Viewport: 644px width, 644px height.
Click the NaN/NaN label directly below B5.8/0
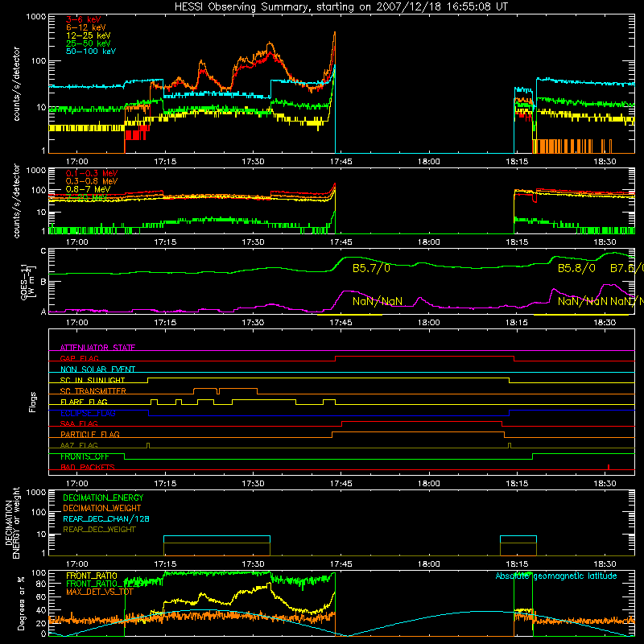[582, 301]
